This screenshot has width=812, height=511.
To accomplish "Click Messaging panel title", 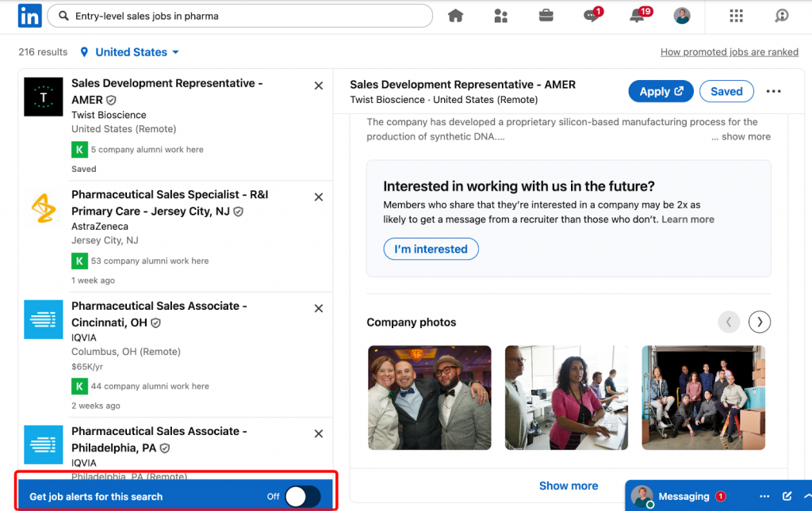I will (684, 497).
